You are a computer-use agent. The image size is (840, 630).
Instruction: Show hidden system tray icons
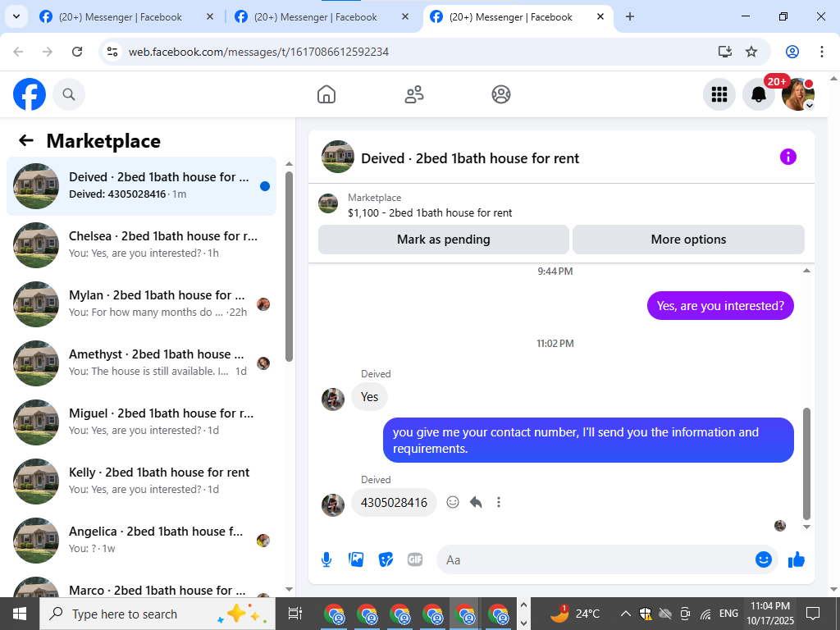pyautogui.click(x=625, y=614)
